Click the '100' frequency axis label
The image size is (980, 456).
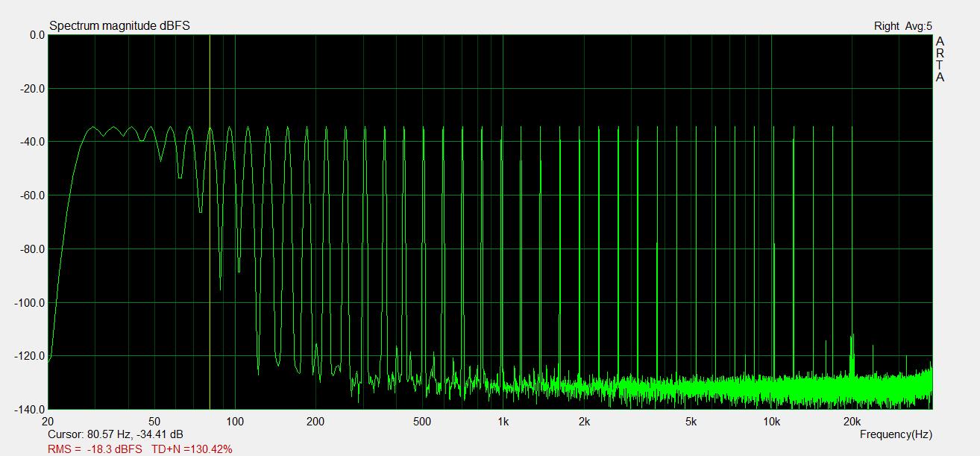coord(235,421)
